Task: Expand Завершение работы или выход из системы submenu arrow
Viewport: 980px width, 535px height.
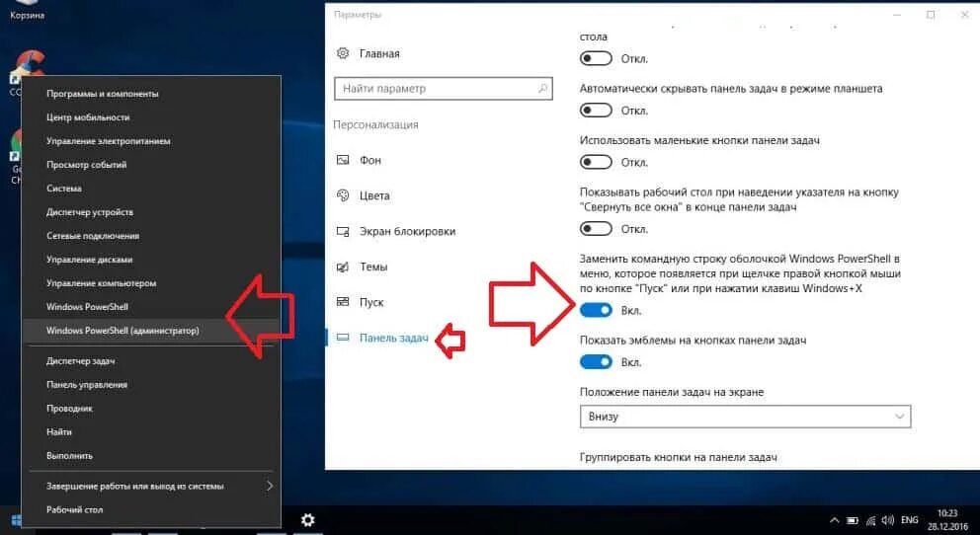Action: pyautogui.click(x=270, y=486)
